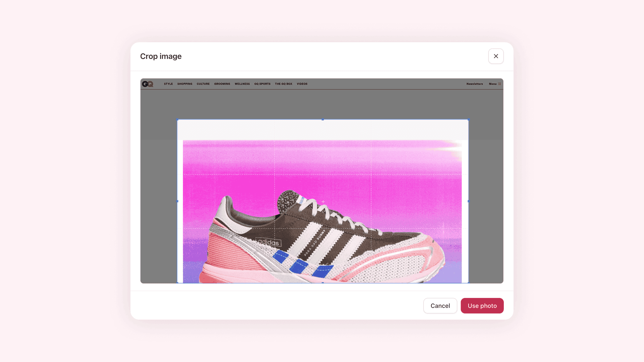Grab the bottom-center crop handle
The image size is (644, 362).
click(323, 283)
